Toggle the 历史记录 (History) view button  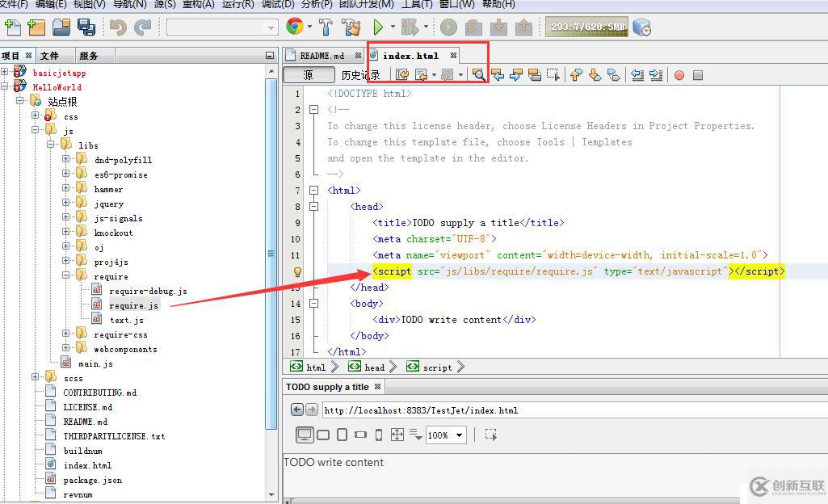pos(360,75)
